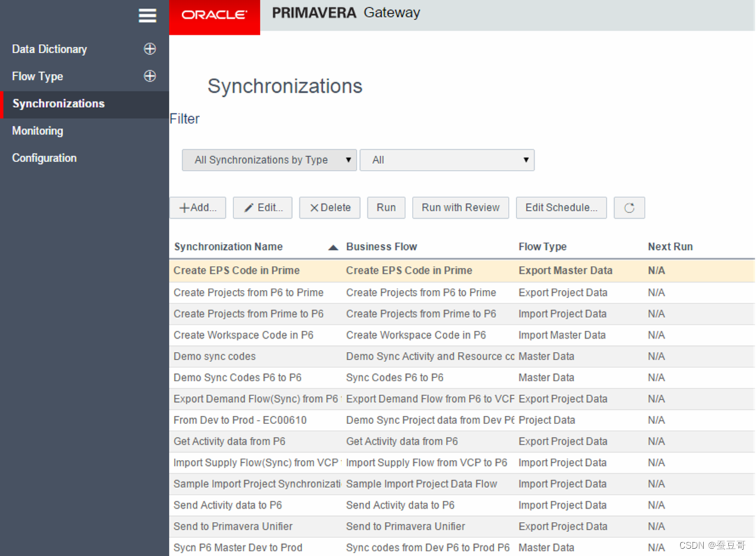This screenshot has height=556, width=756.
Task: Click Import Supply Flow from VCP to P6 cell
Action: click(x=427, y=463)
